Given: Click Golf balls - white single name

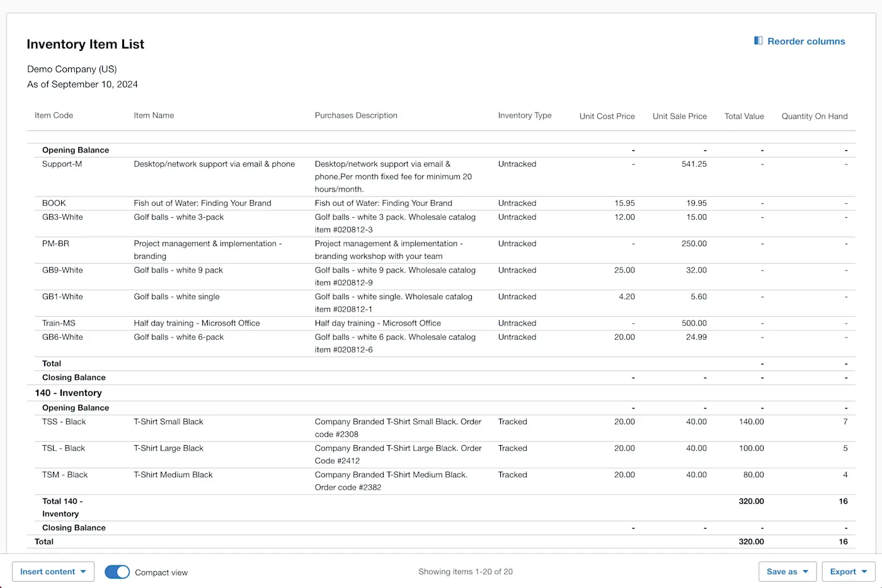Looking at the screenshot, I should tap(176, 296).
